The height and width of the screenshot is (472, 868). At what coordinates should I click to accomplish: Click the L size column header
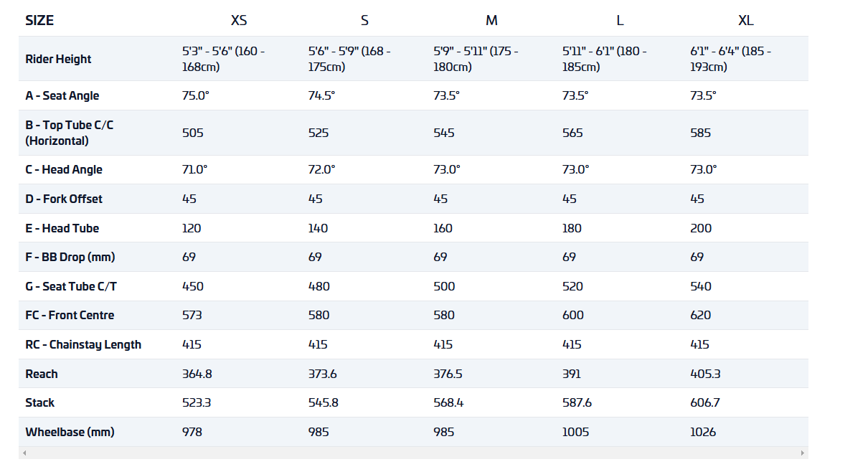[620, 20]
